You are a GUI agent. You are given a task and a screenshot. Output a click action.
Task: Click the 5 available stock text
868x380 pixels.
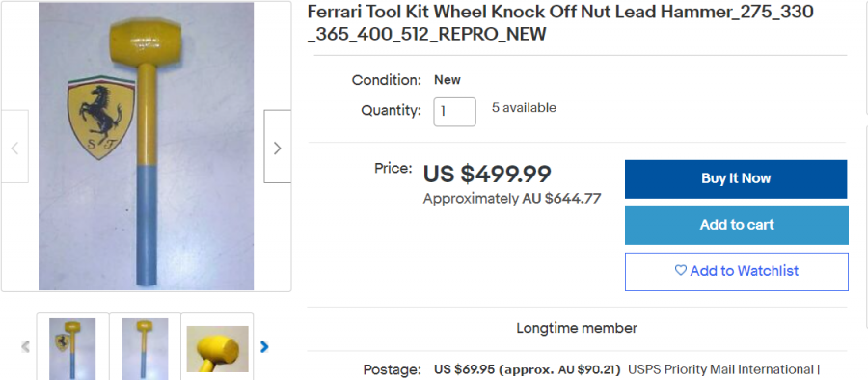[x=524, y=107]
